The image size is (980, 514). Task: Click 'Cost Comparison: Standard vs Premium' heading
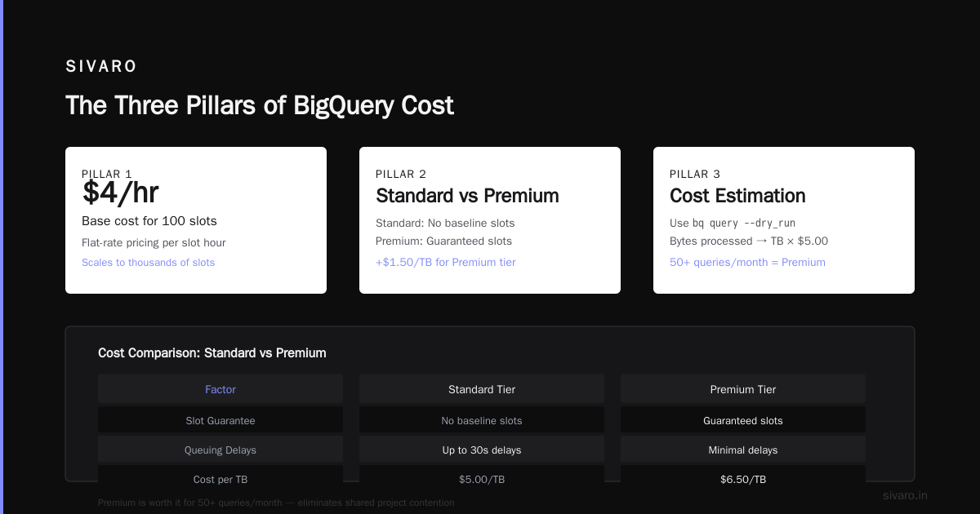click(212, 353)
